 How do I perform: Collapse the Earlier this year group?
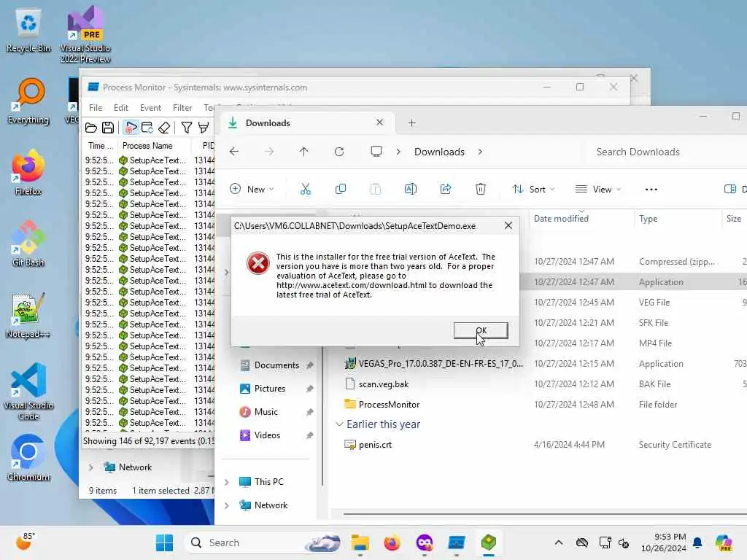click(339, 424)
